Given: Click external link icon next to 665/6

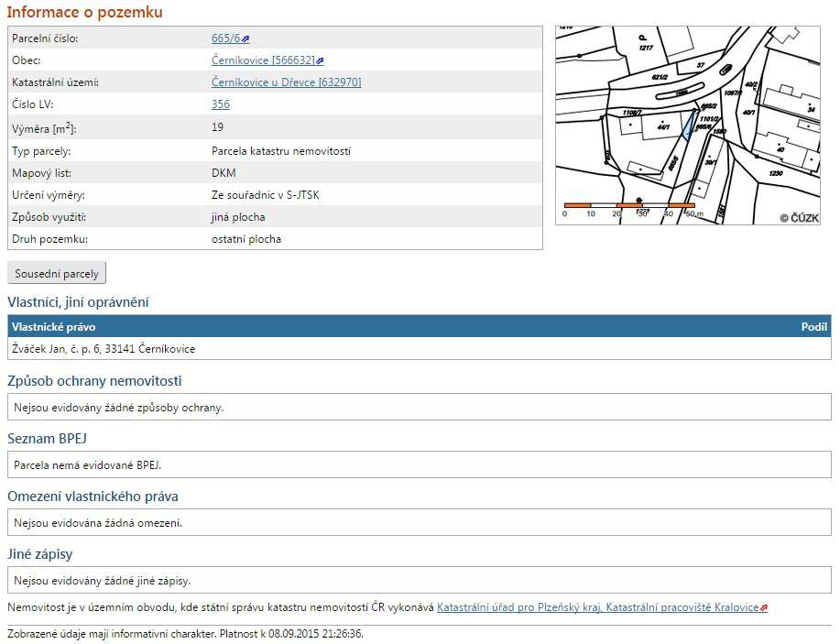Looking at the screenshot, I should click(x=245, y=39).
